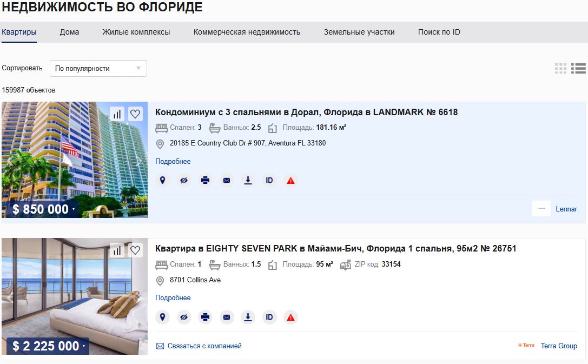
Task: Select the Квартиры tab
Action: pos(19,32)
